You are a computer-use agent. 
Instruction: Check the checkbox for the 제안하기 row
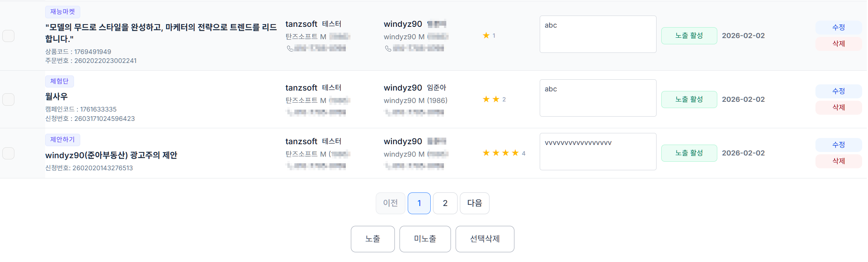point(9,153)
